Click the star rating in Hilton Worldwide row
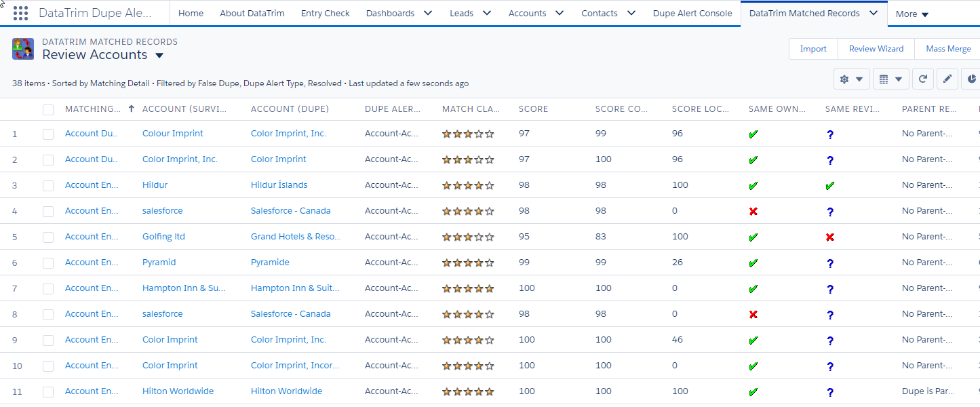The image size is (980, 407). (468, 391)
